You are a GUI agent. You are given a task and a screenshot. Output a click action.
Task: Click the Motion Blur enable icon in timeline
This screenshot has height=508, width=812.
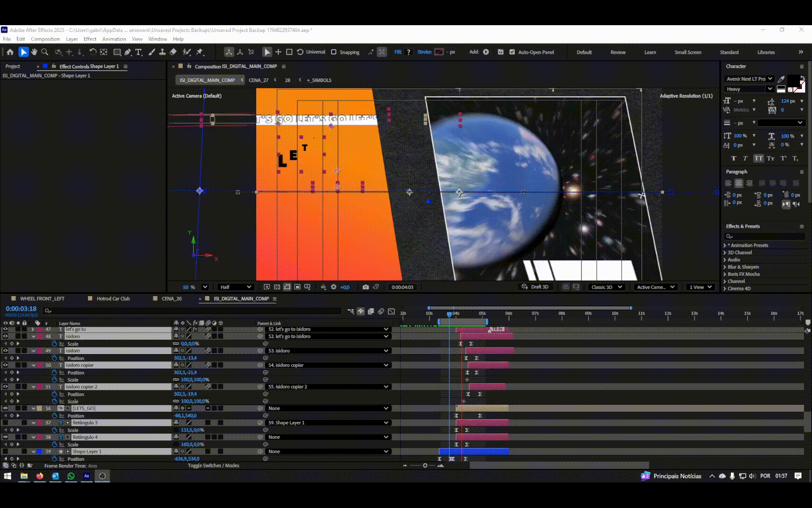381,311
